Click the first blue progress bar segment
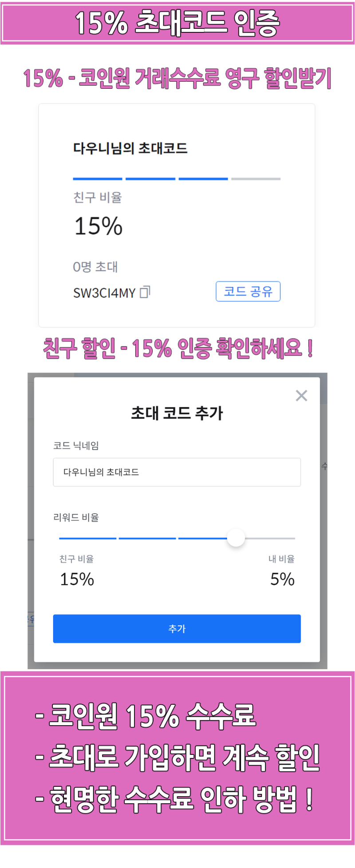Viewport: 355px width, 868px height. [97, 178]
